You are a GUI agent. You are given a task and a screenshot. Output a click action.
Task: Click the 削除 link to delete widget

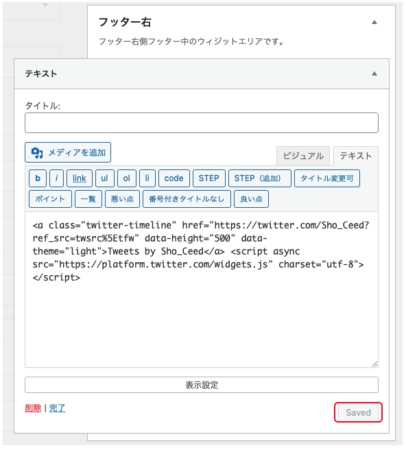click(x=33, y=408)
